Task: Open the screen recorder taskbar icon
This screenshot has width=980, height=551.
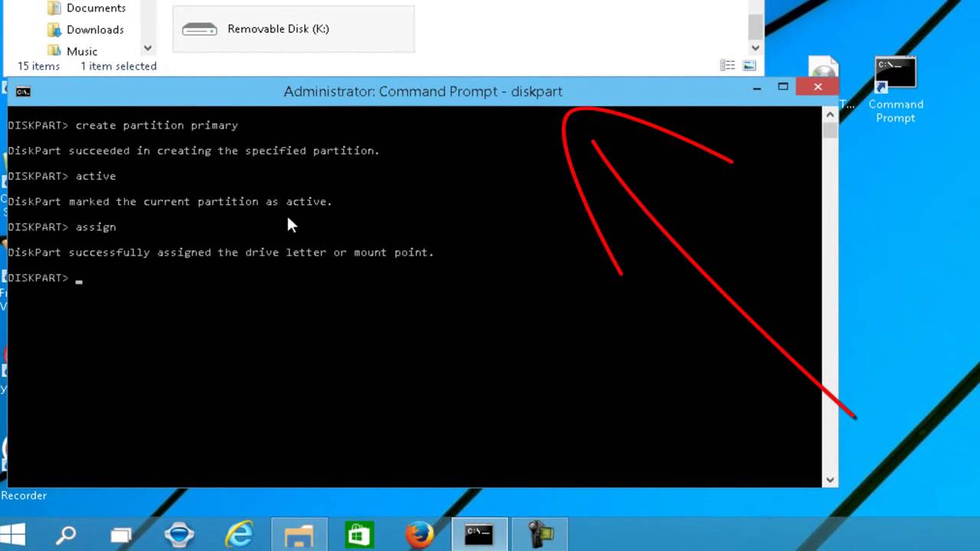Action: click(x=540, y=533)
